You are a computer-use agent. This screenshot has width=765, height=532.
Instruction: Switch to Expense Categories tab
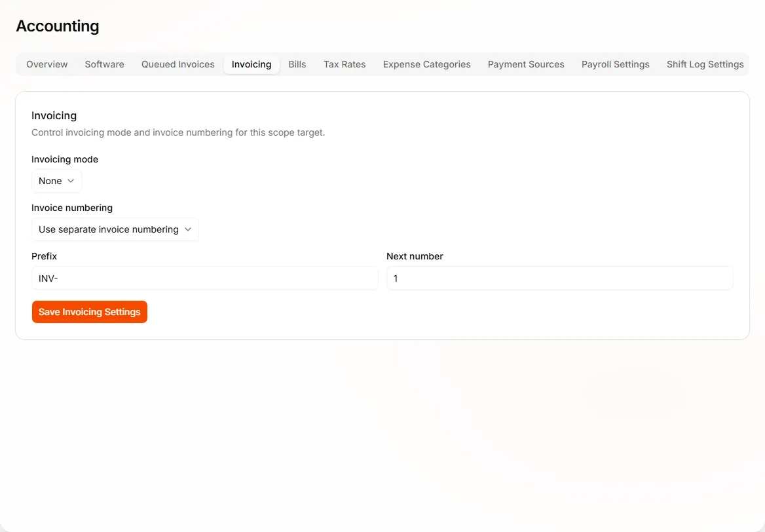pyautogui.click(x=427, y=64)
